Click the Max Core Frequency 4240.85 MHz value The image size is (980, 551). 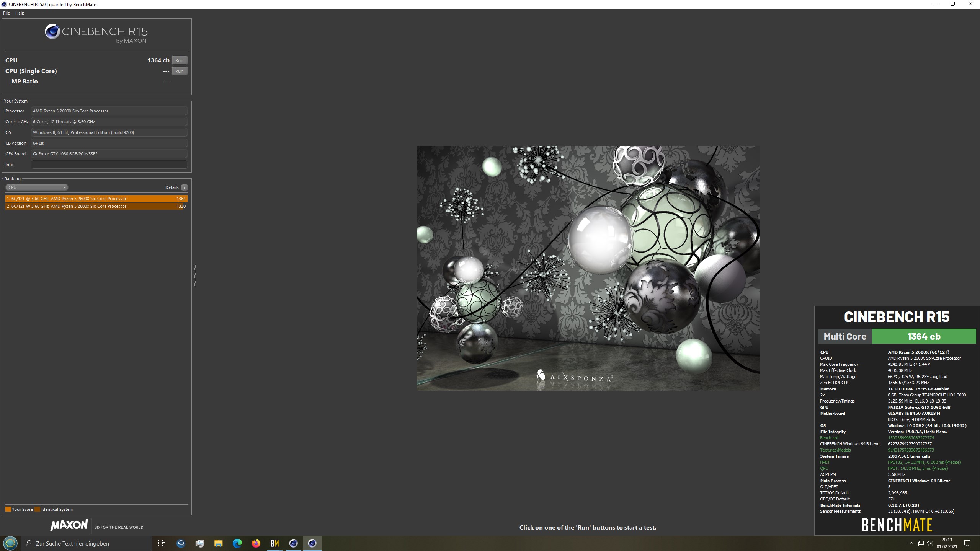pos(909,364)
